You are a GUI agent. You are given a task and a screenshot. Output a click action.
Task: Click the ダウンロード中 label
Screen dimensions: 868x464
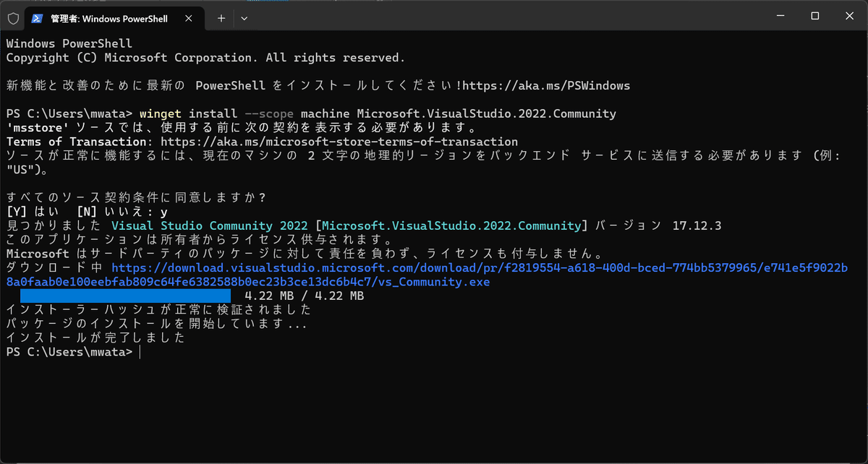pyautogui.click(x=55, y=267)
